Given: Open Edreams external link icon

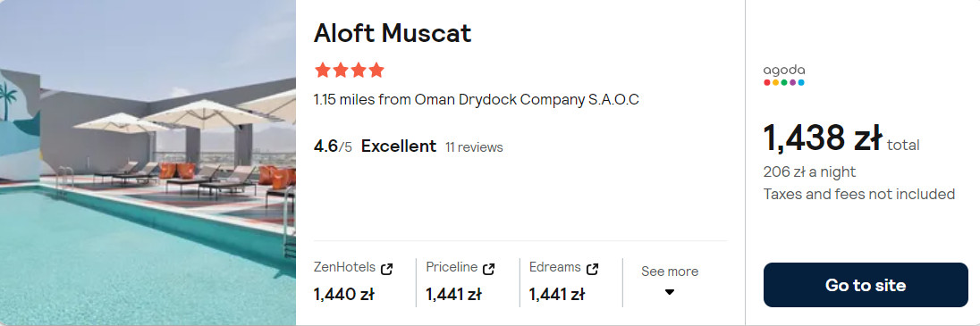Looking at the screenshot, I should tap(593, 269).
